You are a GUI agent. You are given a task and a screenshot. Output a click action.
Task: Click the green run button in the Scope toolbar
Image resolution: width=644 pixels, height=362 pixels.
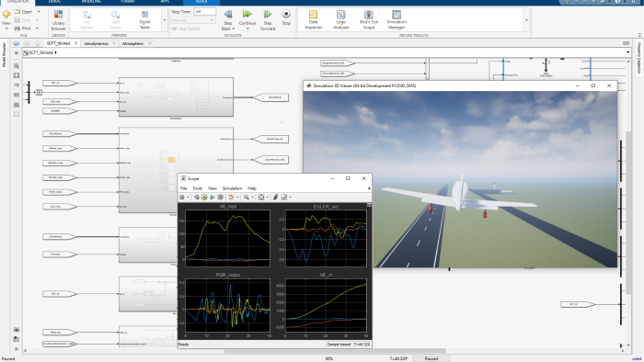pyautogui.click(x=204, y=198)
